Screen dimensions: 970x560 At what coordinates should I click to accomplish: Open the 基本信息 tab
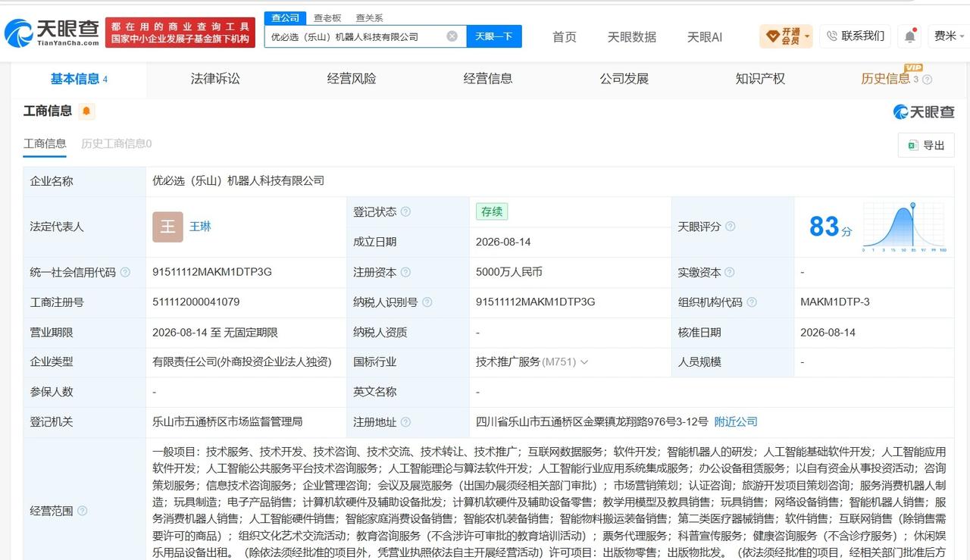[79, 79]
